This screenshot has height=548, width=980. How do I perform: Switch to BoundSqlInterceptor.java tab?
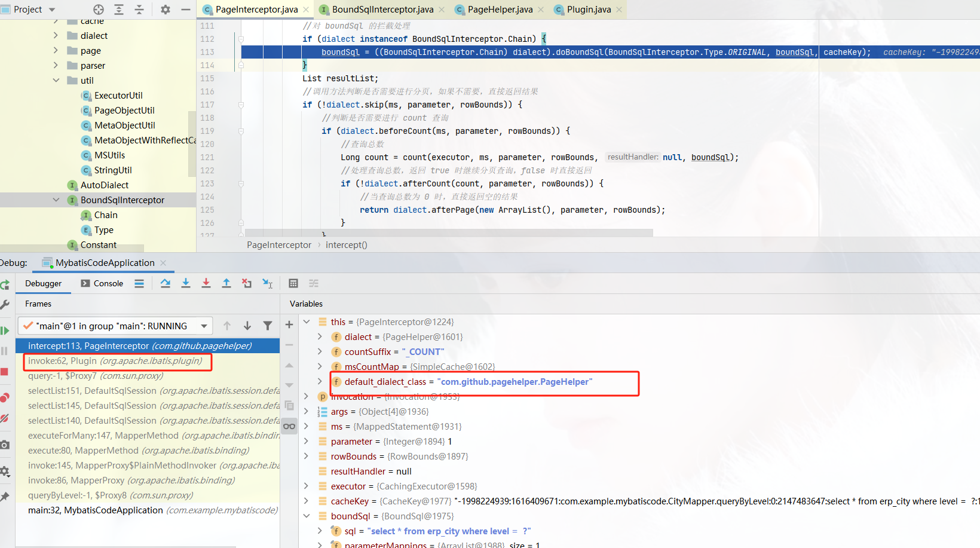[382, 10]
